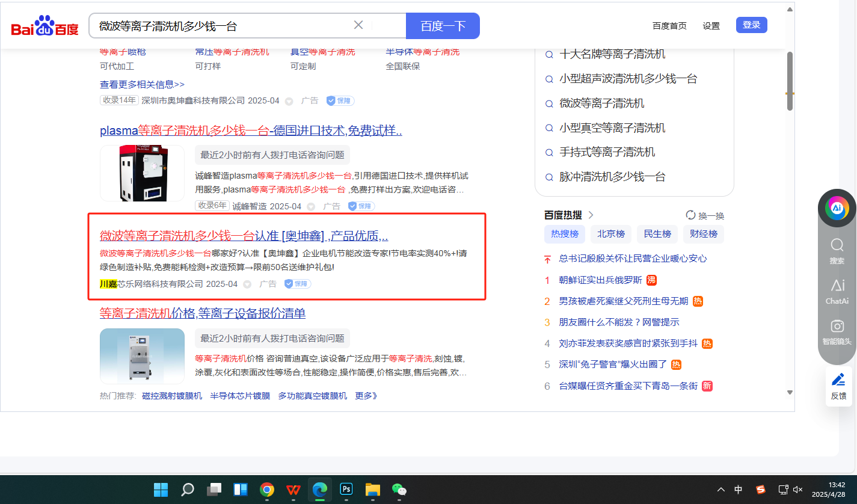
Task: Click the 登录 login button
Action: click(x=751, y=25)
